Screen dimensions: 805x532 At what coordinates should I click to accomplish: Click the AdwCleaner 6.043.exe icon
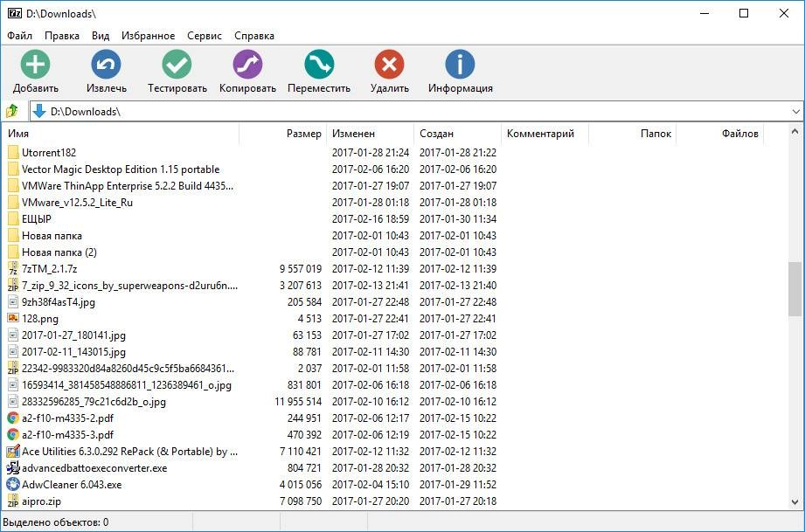click(x=13, y=485)
